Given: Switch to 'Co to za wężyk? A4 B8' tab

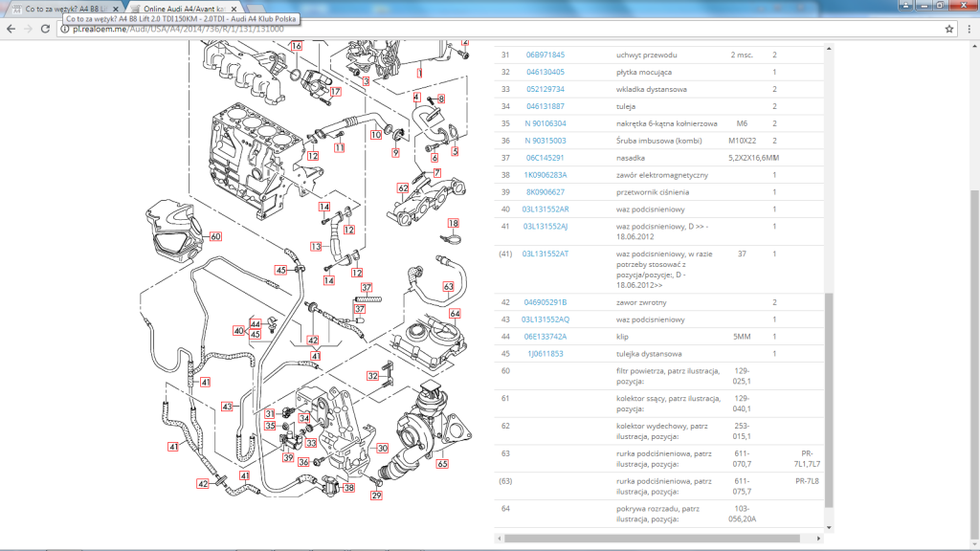Looking at the screenshot, I should coord(61,9).
